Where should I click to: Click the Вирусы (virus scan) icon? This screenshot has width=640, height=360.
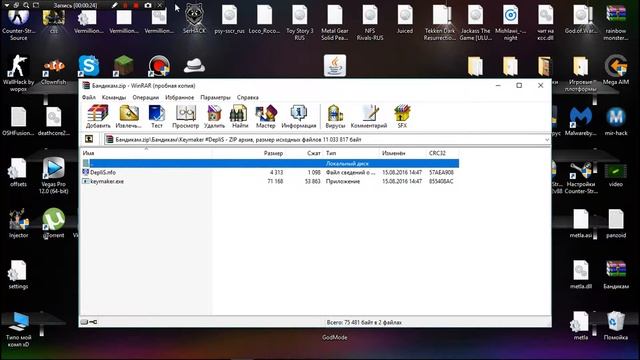[335, 116]
